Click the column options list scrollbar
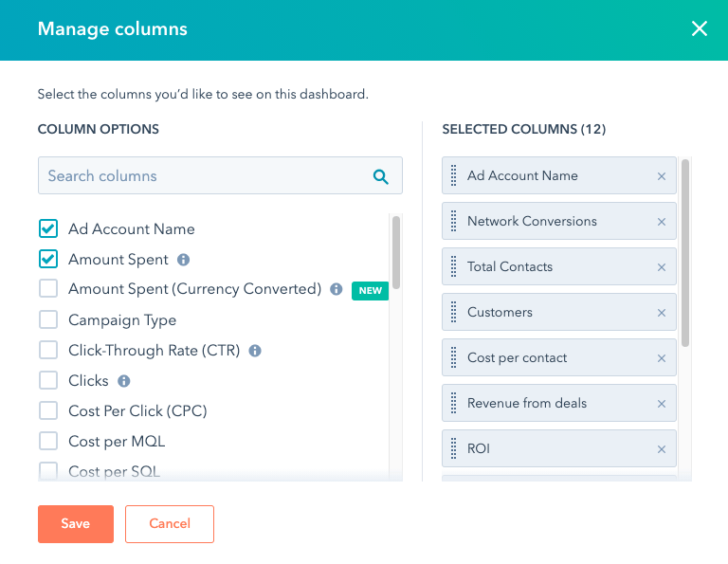728x564 pixels. pos(396,252)
